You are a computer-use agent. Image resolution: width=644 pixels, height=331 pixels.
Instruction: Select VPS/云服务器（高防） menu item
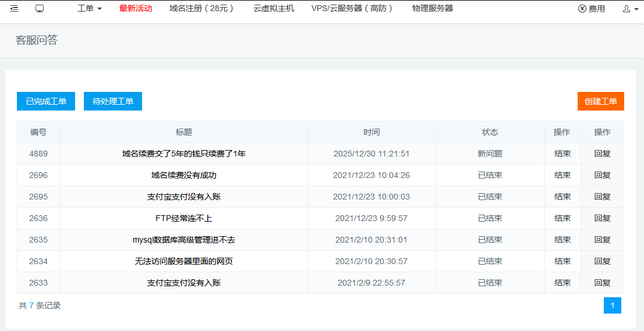pyautogui.click(x=353, y=9)
